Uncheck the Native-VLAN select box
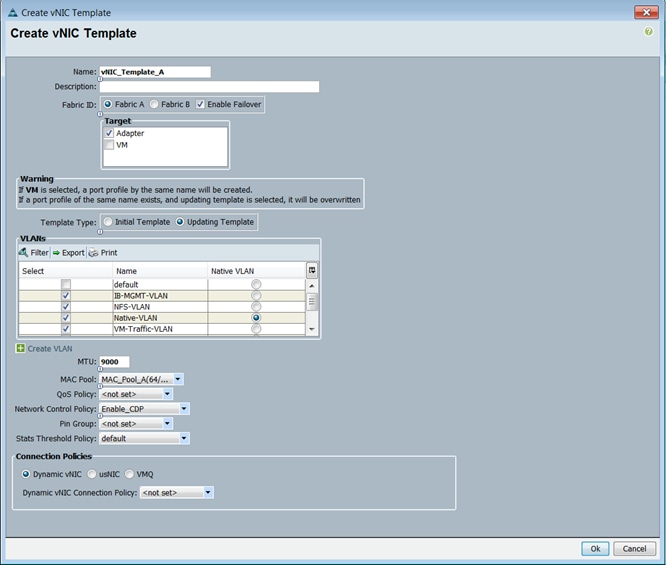The height and width of the screenshot is (565, 666). click(x=66, y=318)
